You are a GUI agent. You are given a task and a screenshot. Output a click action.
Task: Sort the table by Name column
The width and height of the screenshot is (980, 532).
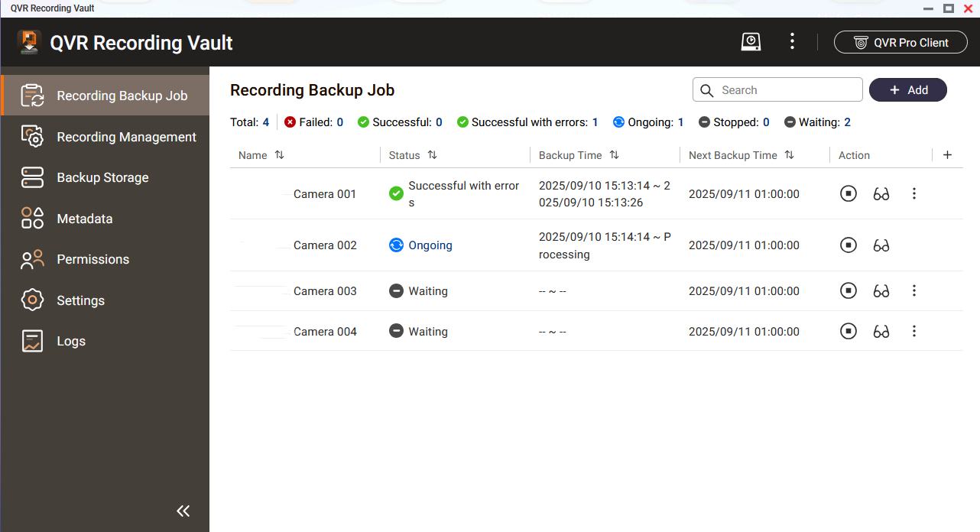click(279, 155)
